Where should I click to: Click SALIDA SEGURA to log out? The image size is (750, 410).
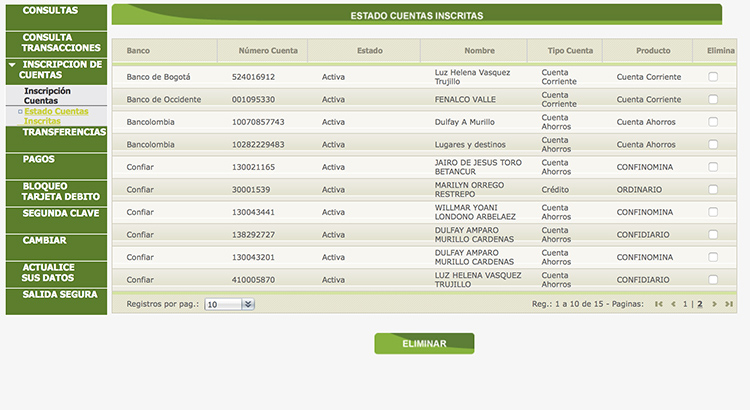tap(56, 301)
